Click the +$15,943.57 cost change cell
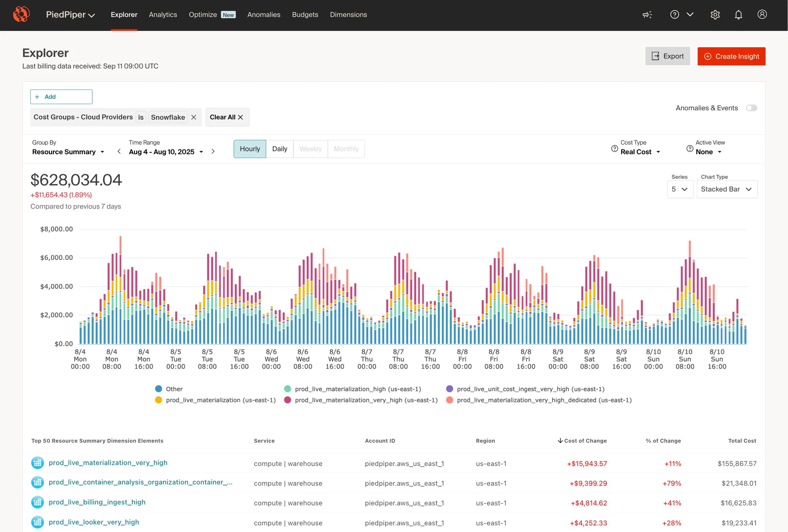This screenshot has width=788, height=532. pos(587,464)
